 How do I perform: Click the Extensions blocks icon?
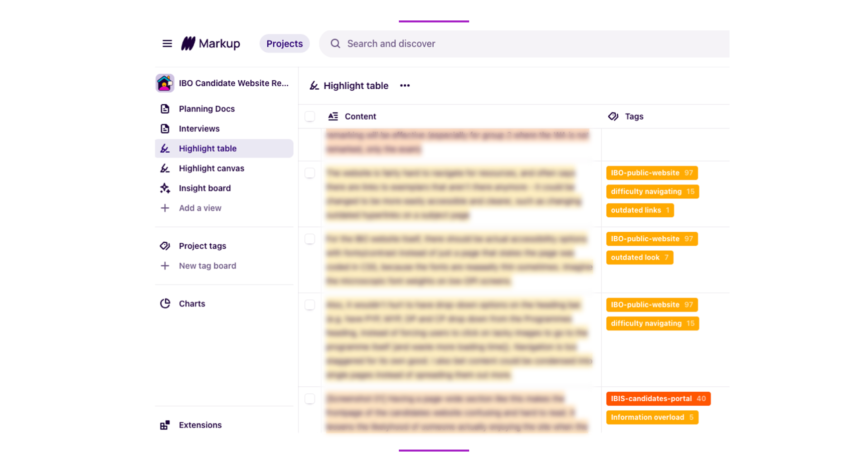(165, 425)
